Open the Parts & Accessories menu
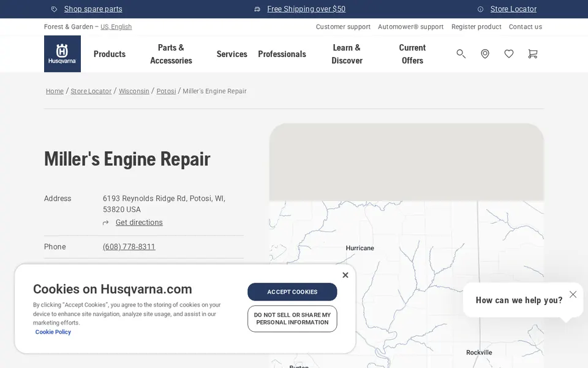Image resolution: width=588 pixels, height=368 pixels. [x=171, y=54]
